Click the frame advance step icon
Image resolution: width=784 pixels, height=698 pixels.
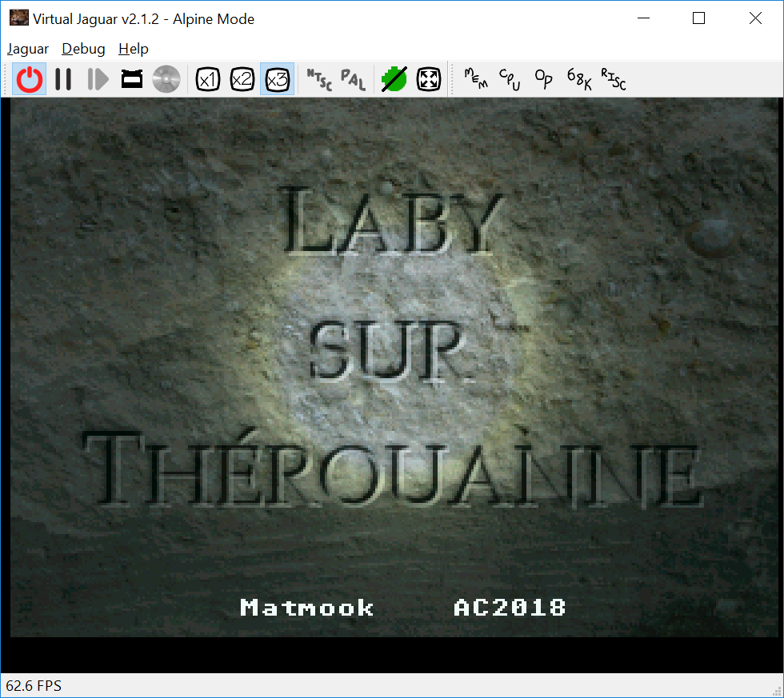click(x=98, y=79)
